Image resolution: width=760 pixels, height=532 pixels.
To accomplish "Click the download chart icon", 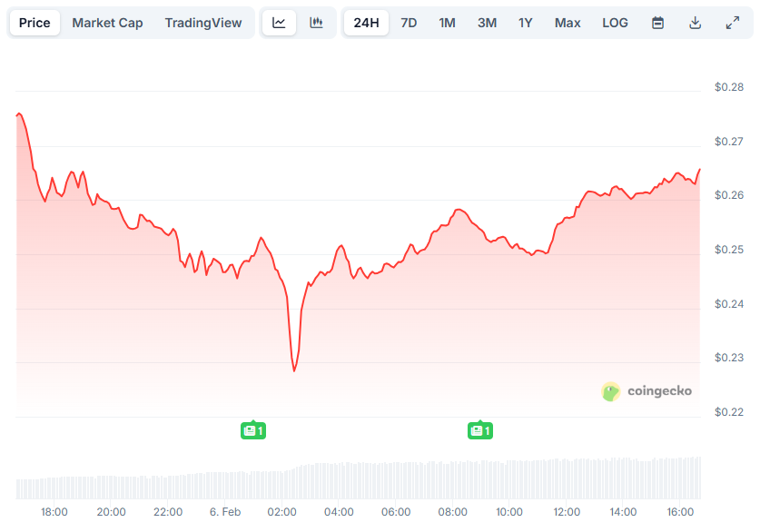I will 695,22.
